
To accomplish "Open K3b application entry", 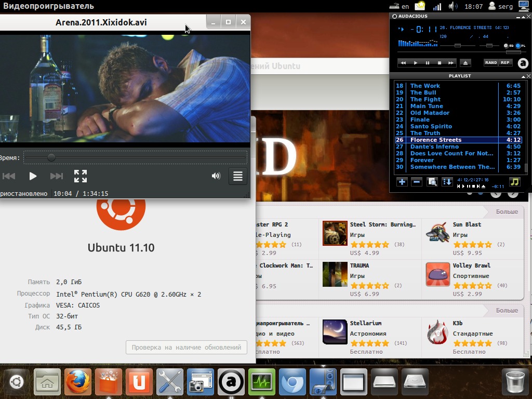I will coord(472,337).
